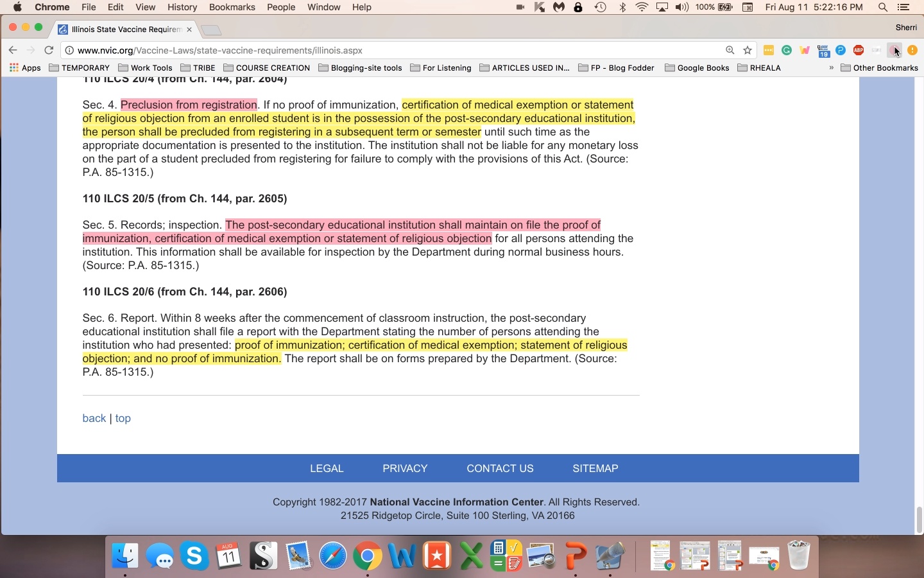Click the vertical page scrollbar thumb
The image size is (924, 578).
920,520
